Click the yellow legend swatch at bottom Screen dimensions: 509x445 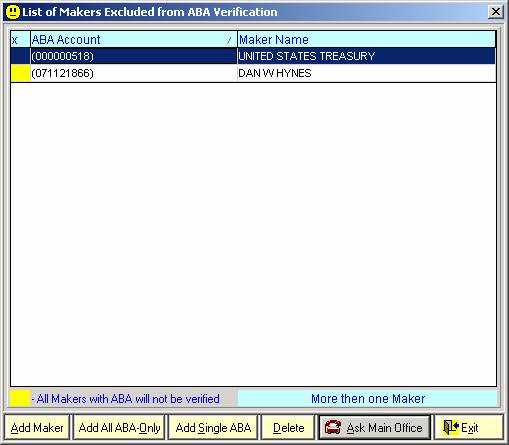pyautogui.click(x=20, y=399)
